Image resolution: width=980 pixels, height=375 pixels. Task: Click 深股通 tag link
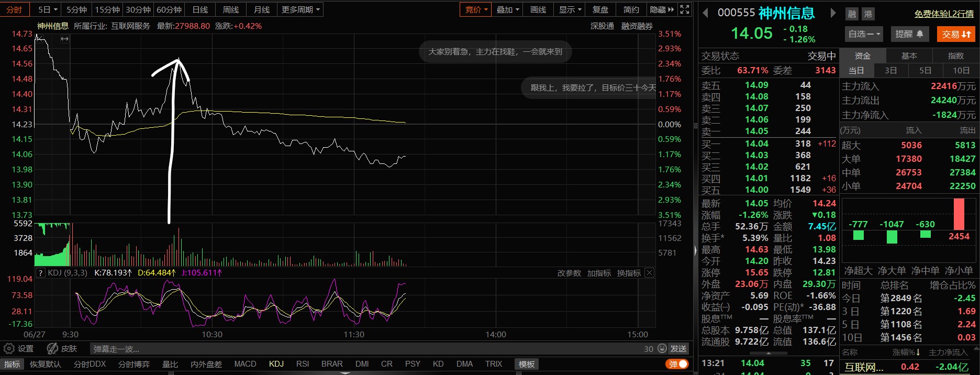click(602, 26)
